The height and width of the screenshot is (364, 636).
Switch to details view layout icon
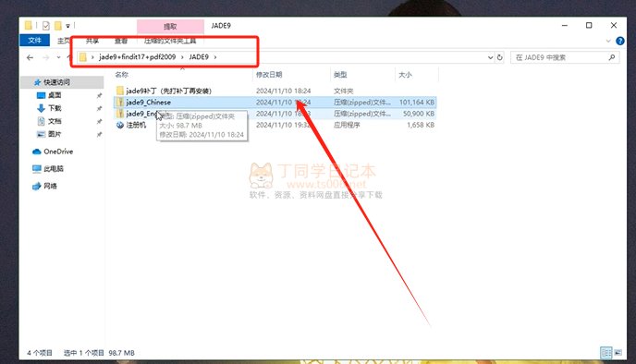pos(606,353)
